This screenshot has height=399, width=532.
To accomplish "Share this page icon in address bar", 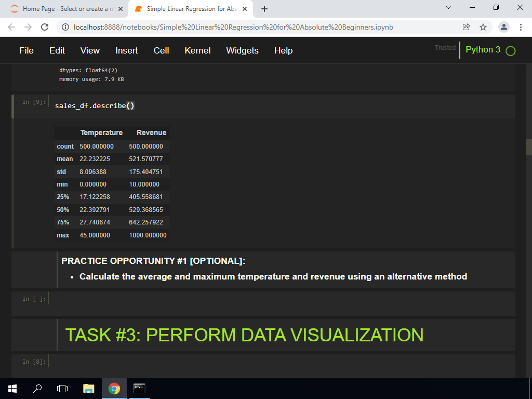I will [467, 27].
